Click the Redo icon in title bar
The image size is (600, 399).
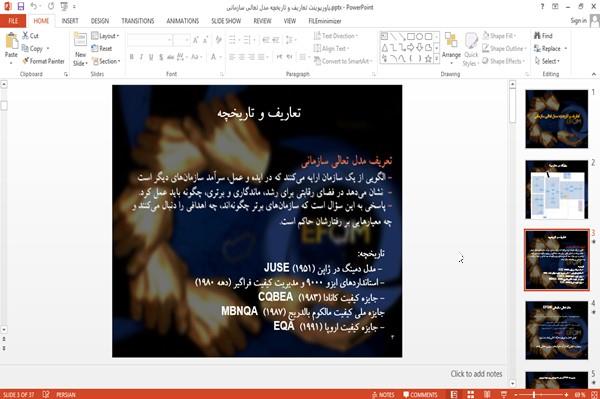click(x=51, y=6)
